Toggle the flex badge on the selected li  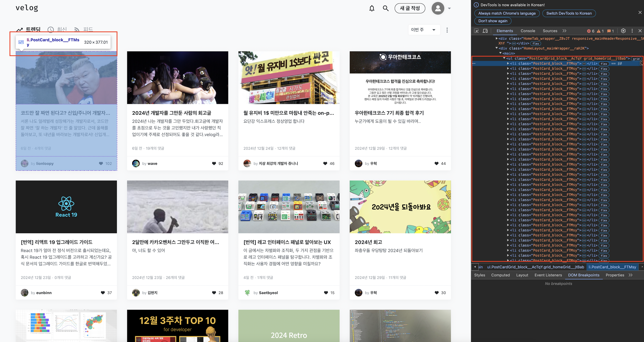coord(604,64)
